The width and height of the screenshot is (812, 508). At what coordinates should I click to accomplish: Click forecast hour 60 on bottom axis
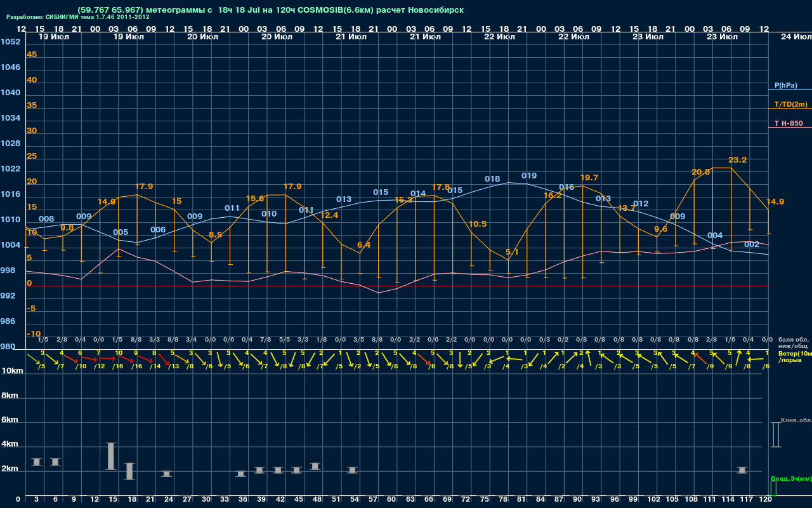(x=391, y=500)
